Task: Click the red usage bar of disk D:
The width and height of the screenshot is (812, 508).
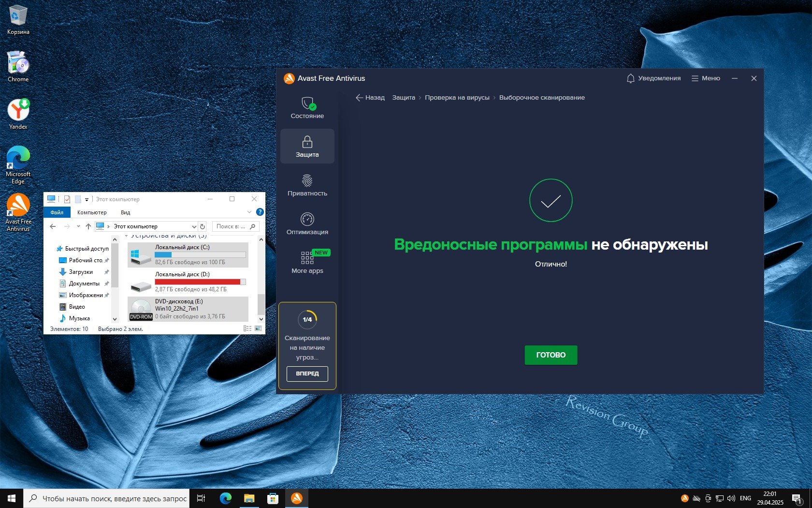Action: click(200, 282)
